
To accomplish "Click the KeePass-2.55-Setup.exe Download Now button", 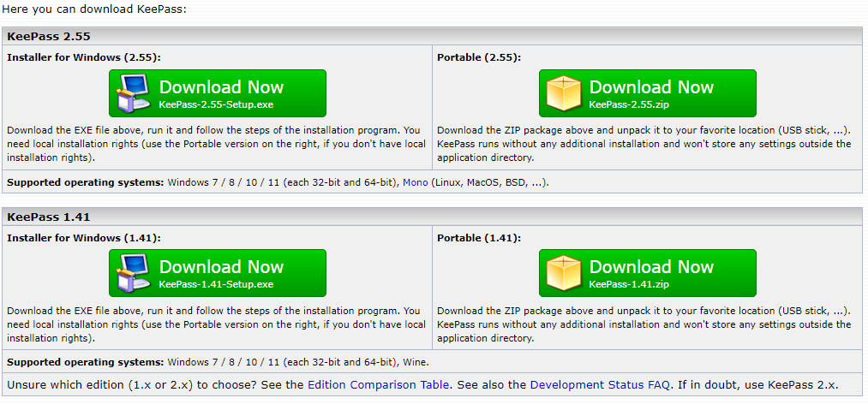I will pyautogui.click(x=218, y=93).
